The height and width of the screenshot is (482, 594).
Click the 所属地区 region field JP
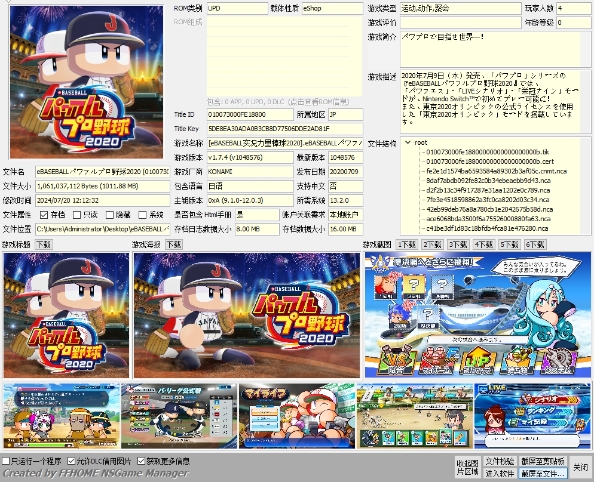(345, 114)
